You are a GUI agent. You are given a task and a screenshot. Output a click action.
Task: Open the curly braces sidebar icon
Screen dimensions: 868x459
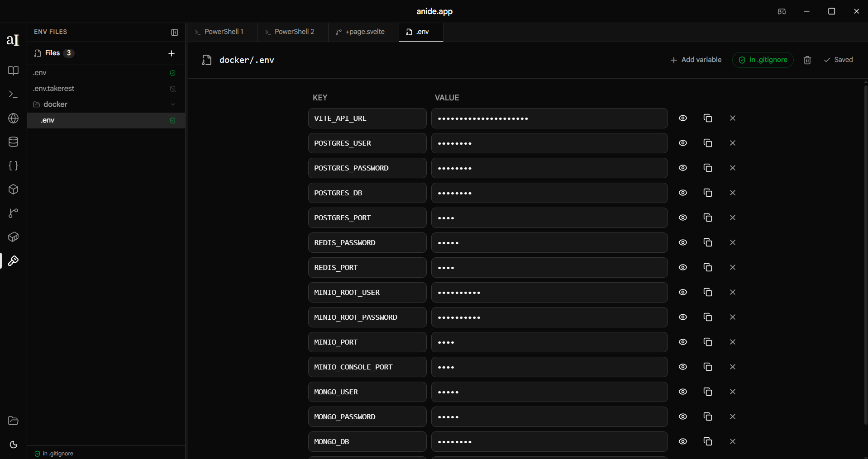13,166
